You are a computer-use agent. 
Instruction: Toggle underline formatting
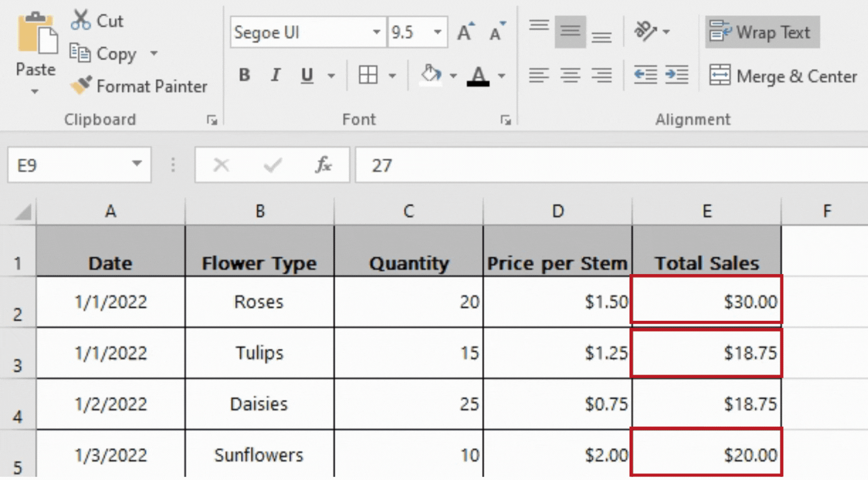[307, 75]
